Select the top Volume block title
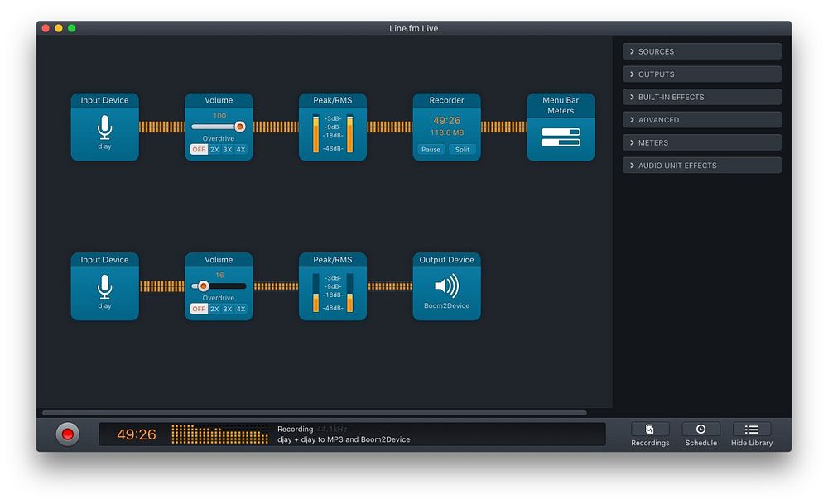This screenshot has width=828, height=504. point(219,100)
